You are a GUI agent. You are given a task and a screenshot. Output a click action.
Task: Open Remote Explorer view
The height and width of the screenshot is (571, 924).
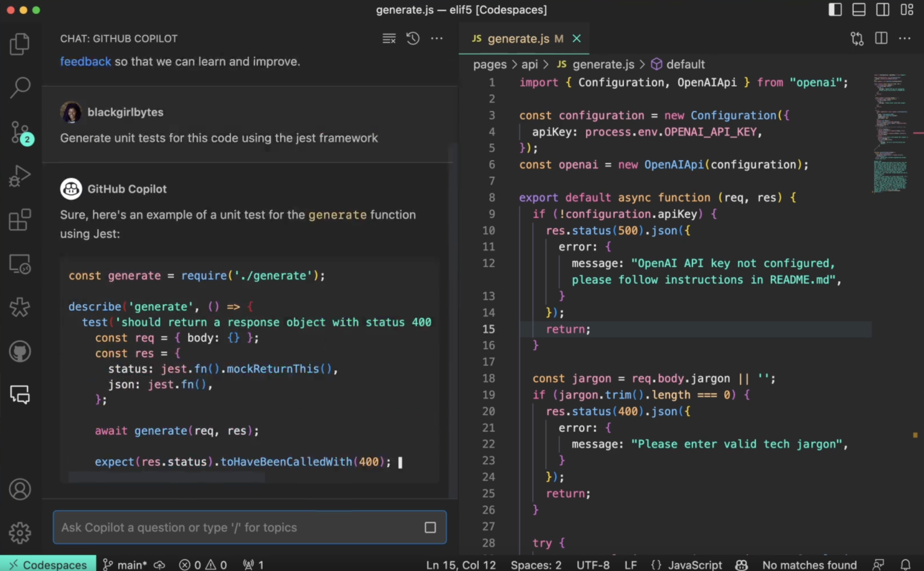pos(20,264)
